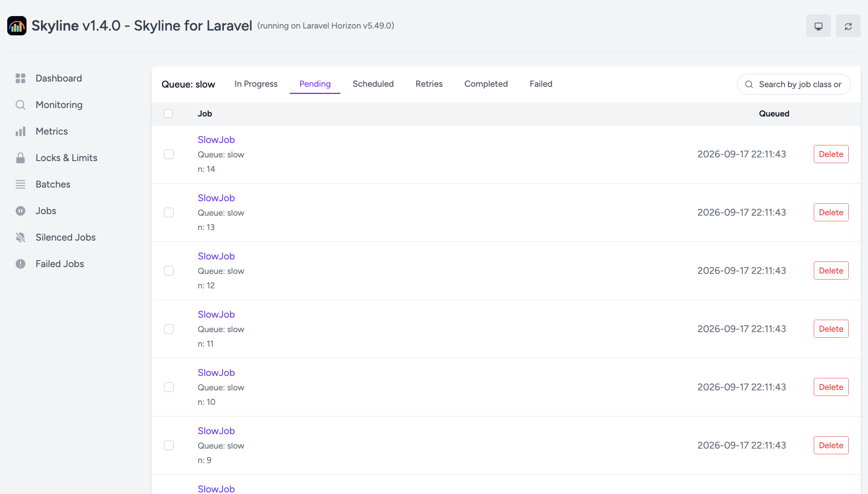This screenshot has width=868, height=494.
Task: Toggle the select-all checkbox in table header
Action: point(168,114)
